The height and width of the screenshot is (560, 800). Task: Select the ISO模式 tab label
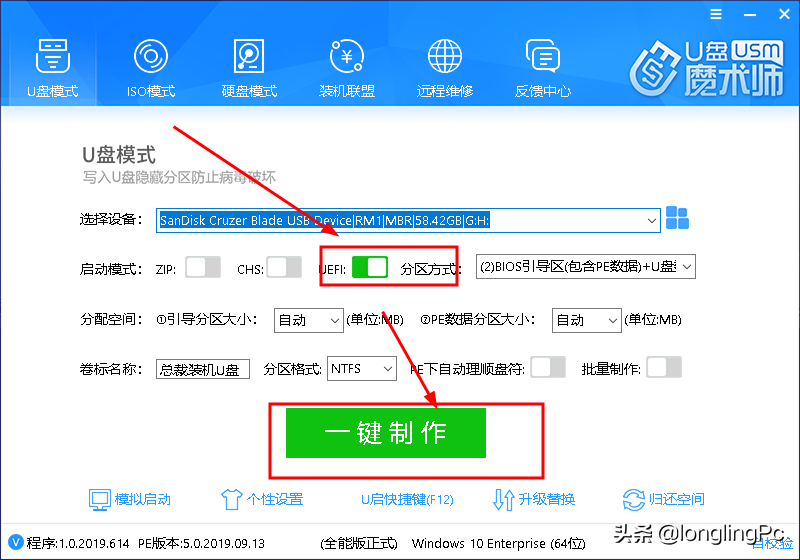pyautogui.click(x=151, y=91)
